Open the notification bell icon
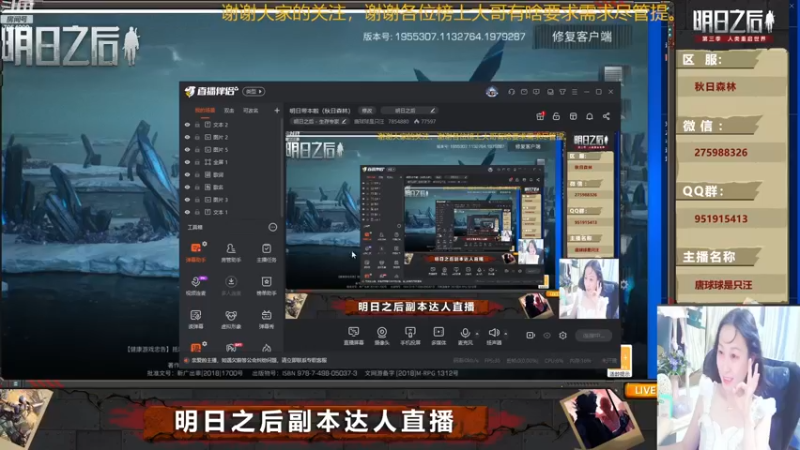This screenshot has width=800, height=450. click(589, 116)
